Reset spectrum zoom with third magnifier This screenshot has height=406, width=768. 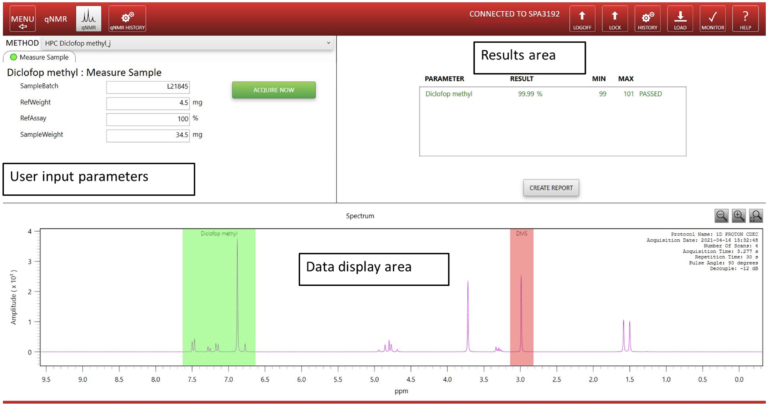pyautogui.click(x=757, y=216)
